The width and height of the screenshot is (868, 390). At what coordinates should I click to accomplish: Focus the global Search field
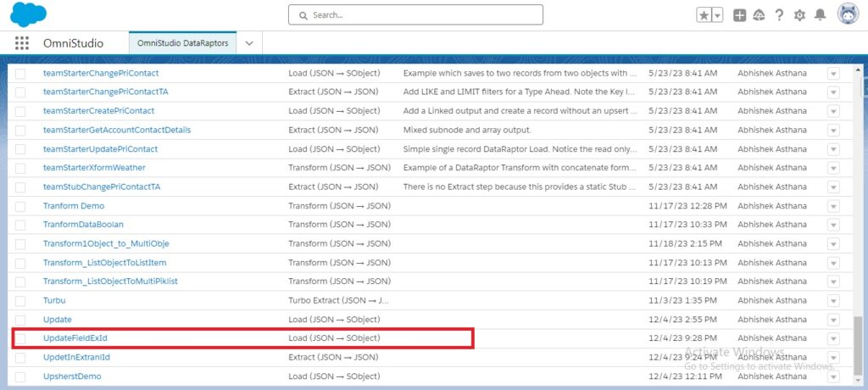(x=415, y=15)
